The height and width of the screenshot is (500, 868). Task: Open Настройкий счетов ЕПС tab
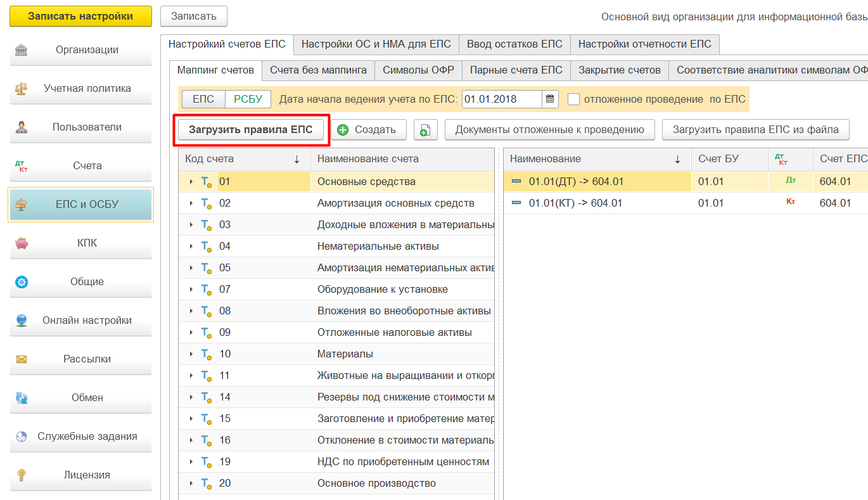coord(227,44)
